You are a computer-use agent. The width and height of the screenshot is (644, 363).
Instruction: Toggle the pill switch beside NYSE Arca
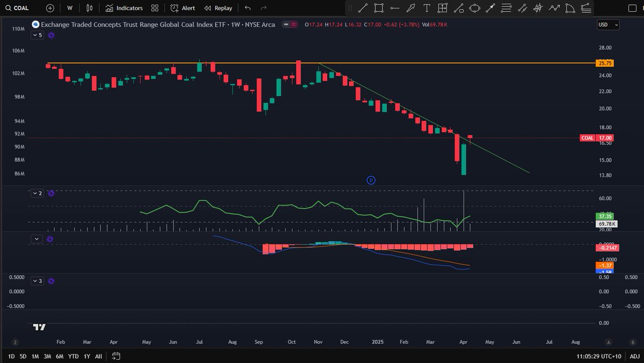pos(290,25)
